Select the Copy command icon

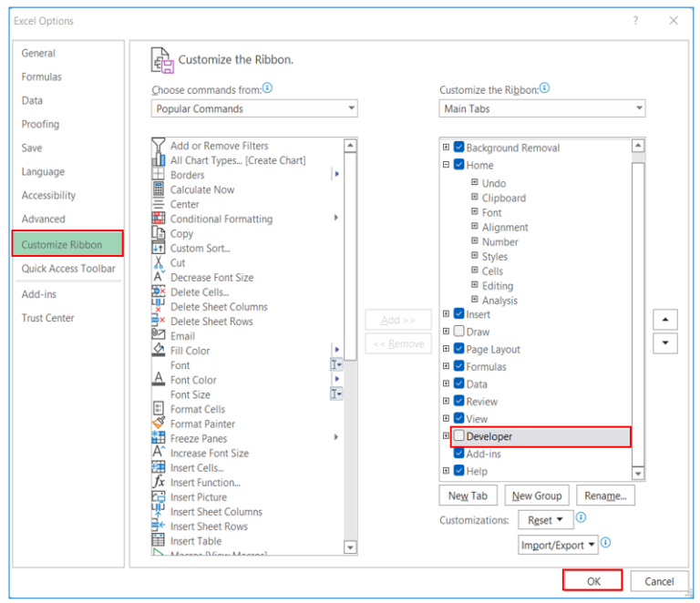coord(159,233)
